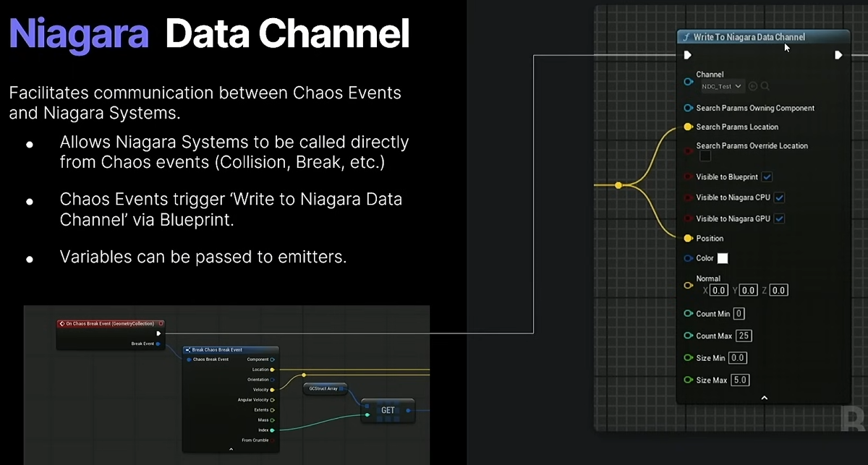Enable Search Params Override Location checkbox
868x465 pixels.
pyautogui.click(x=705, y=156)
